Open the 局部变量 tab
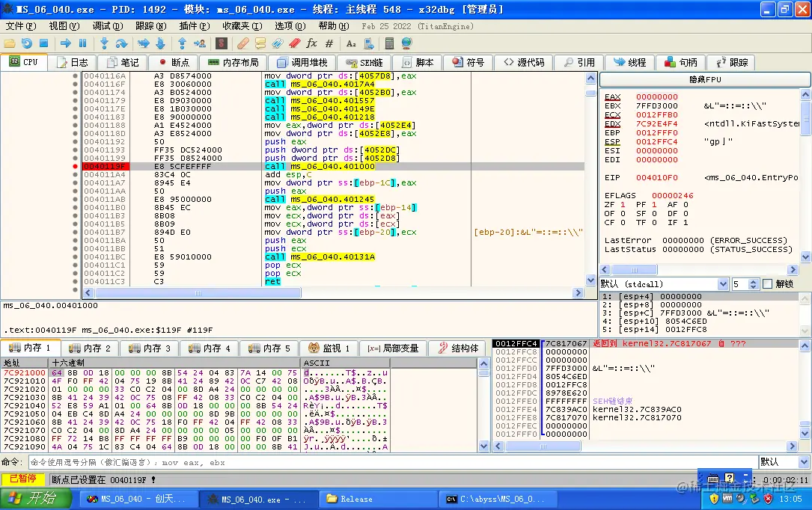Screen dimensions: 812x510 pos(394,348)
